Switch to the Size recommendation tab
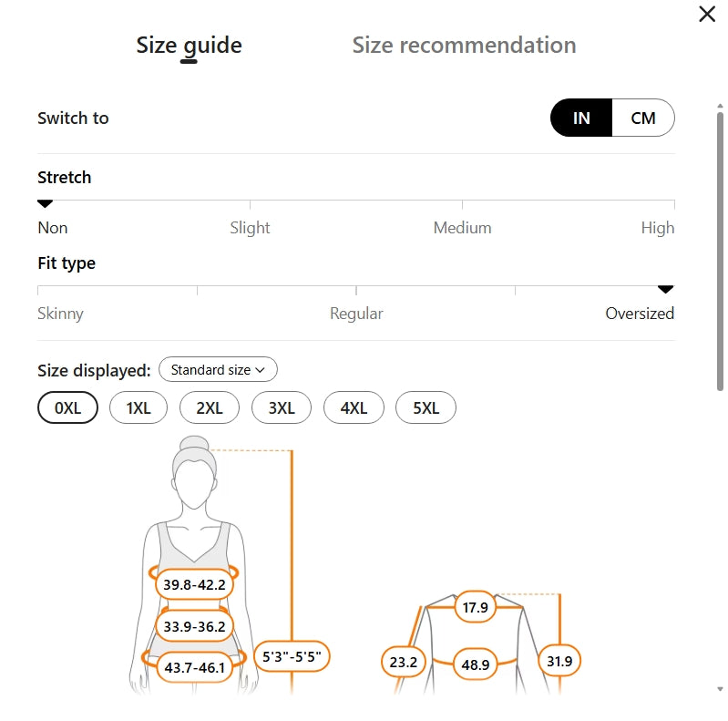Screen dimensions: 728x721 click(x=464, y=46)
